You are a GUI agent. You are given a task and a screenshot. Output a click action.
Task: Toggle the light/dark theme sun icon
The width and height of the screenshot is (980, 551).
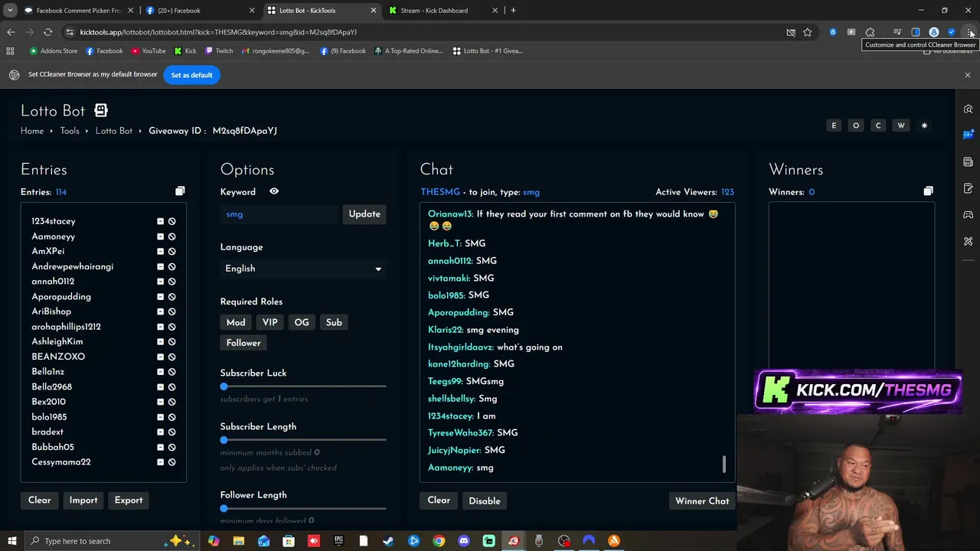click(924, 126)
